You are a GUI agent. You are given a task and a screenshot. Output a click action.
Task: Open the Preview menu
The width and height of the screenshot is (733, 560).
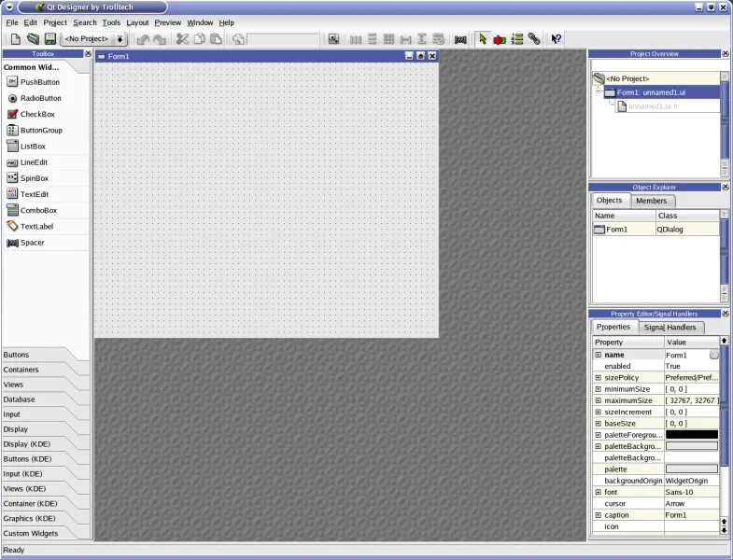168,22
